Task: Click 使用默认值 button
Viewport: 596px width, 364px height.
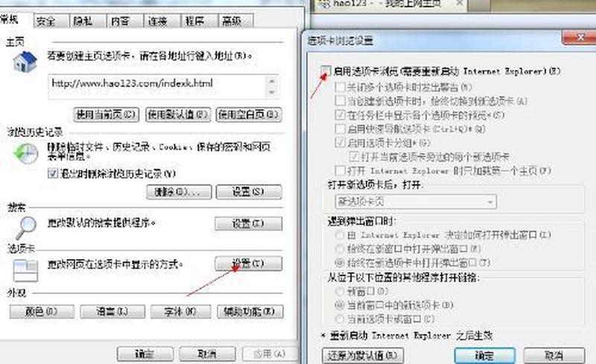Action: tap(178, 115)
